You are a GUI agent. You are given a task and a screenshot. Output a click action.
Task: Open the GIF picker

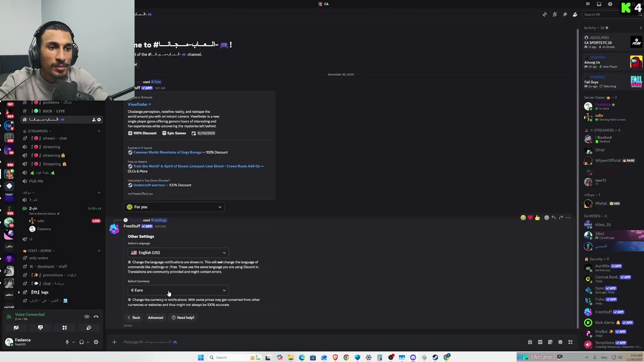(540, 342)
